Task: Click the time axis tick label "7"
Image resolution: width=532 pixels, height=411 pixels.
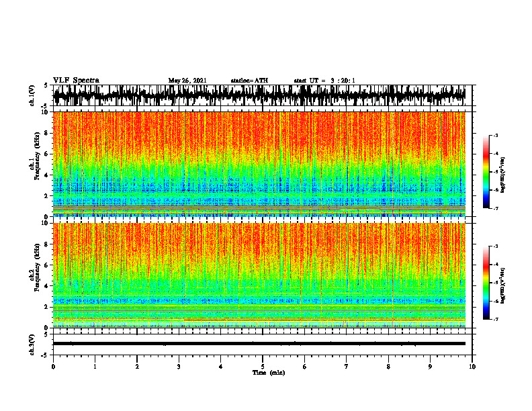Action: coord(347,367)
